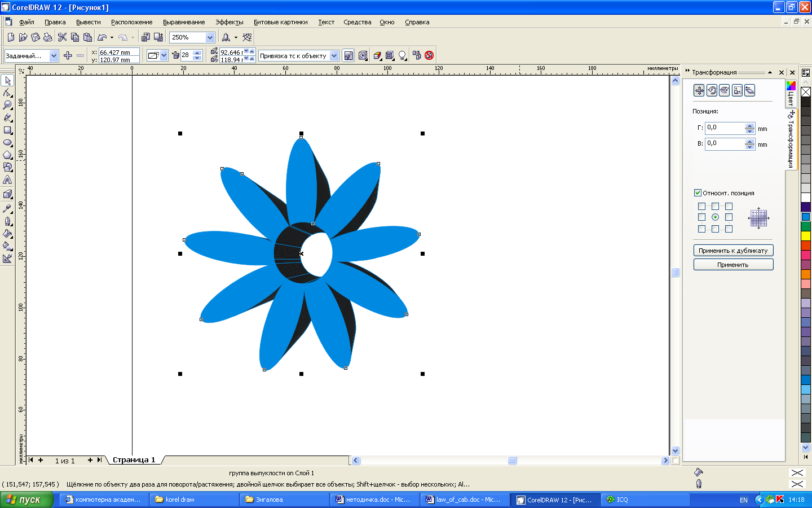Click the Export icon
Screen dimensions: 812x508
click(158, 37)
